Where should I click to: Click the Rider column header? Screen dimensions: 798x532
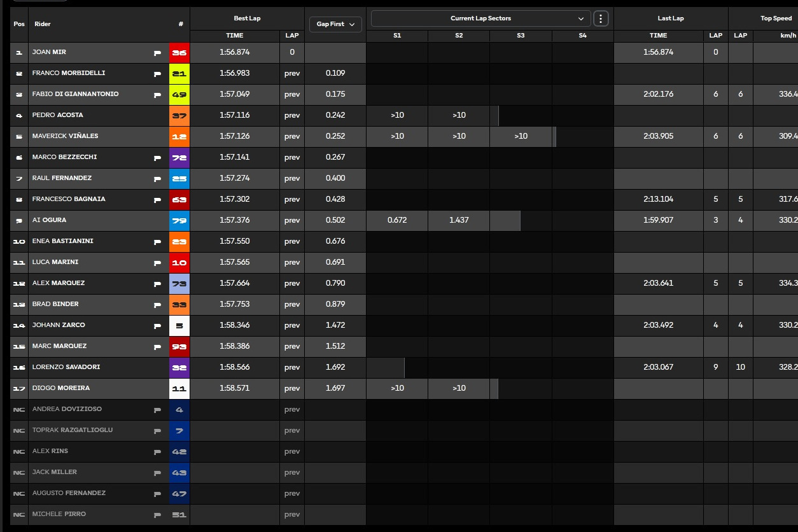[x=43, y=24]
